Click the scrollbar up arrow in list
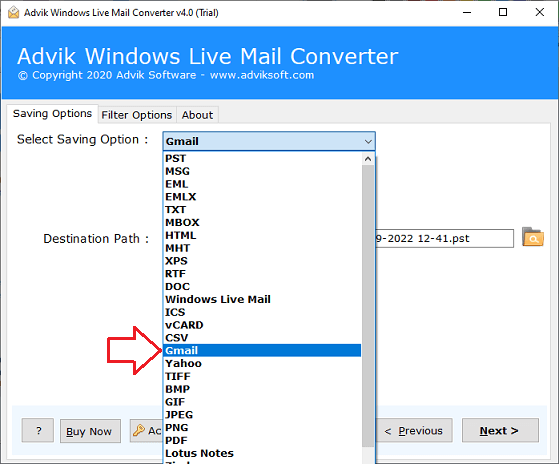Viewport: 559px width, 464px height. [368, 159]
